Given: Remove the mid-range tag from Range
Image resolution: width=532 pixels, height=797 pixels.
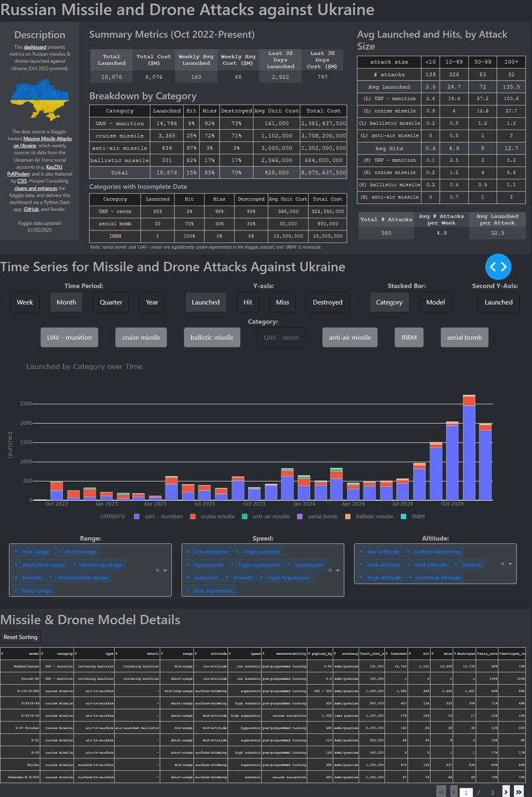Looking at the screenshot, I should (17, 552).
